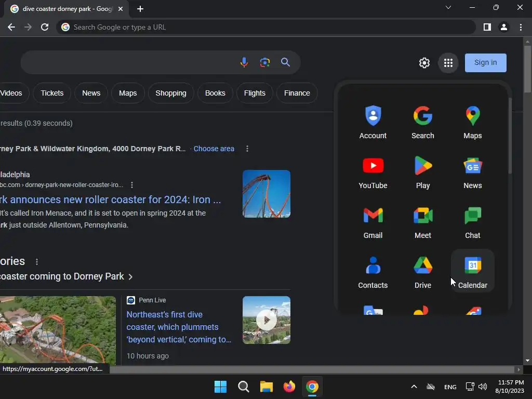Close the dive coaster dorney park tab
532x399 pixels.
tap(121, 9)
